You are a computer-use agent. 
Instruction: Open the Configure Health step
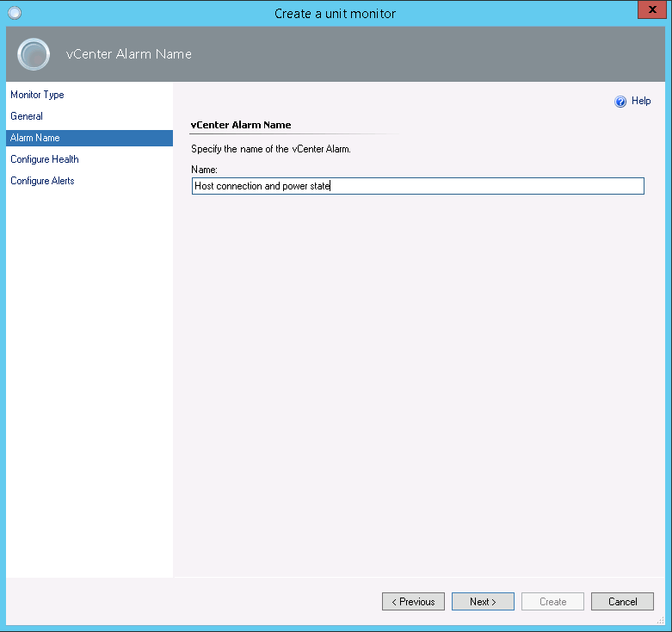click(x=45, y=159)
